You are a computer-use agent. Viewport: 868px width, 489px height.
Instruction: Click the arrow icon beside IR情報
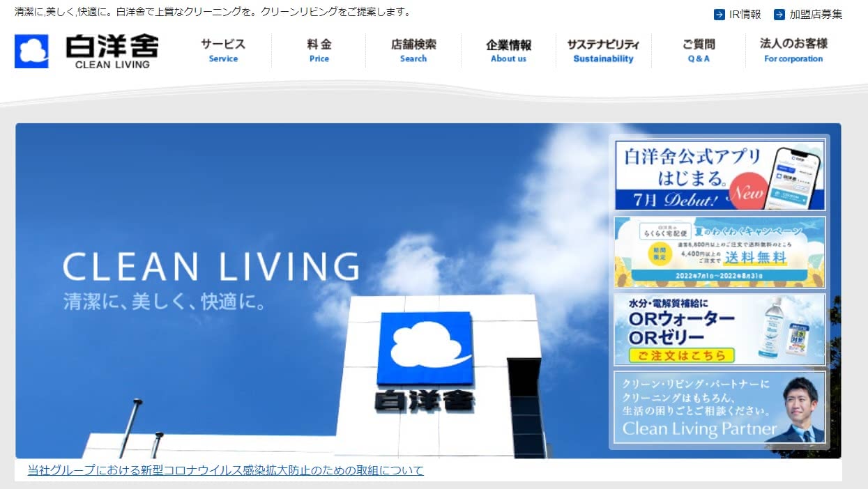719,14
